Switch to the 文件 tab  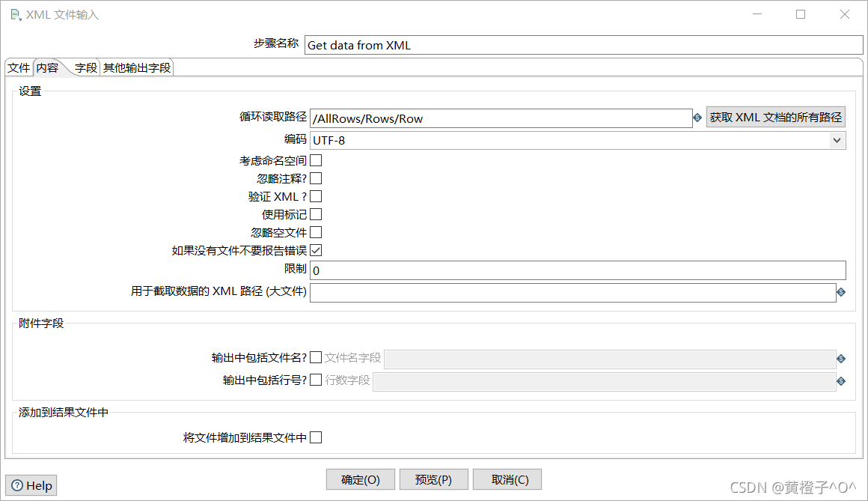(19, 68)
